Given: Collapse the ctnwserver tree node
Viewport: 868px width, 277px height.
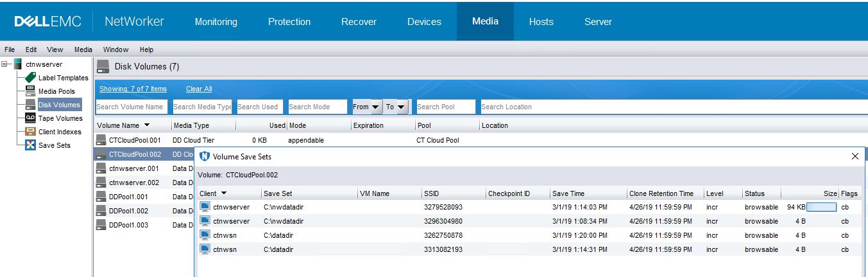Looking at the screenshot, I should coord(5,64).
